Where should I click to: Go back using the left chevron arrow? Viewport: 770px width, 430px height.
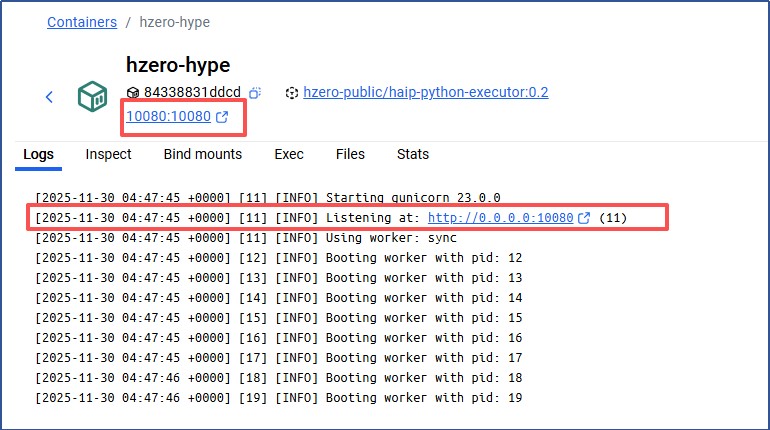coord(49,97)
